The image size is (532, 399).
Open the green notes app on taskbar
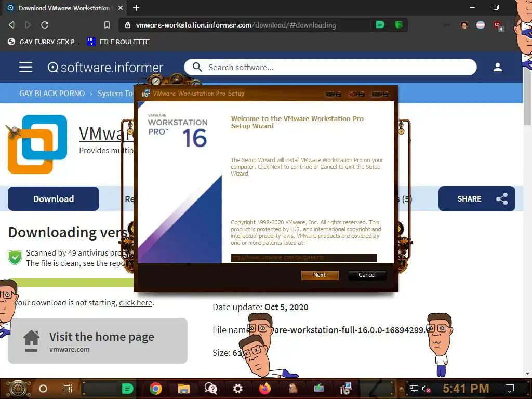tap(128, 389)
